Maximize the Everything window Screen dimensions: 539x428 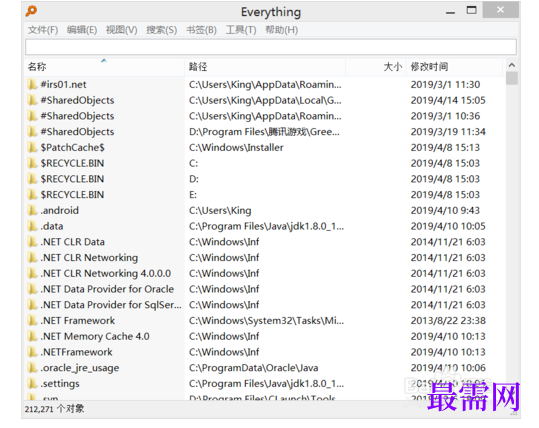point(471,10)
